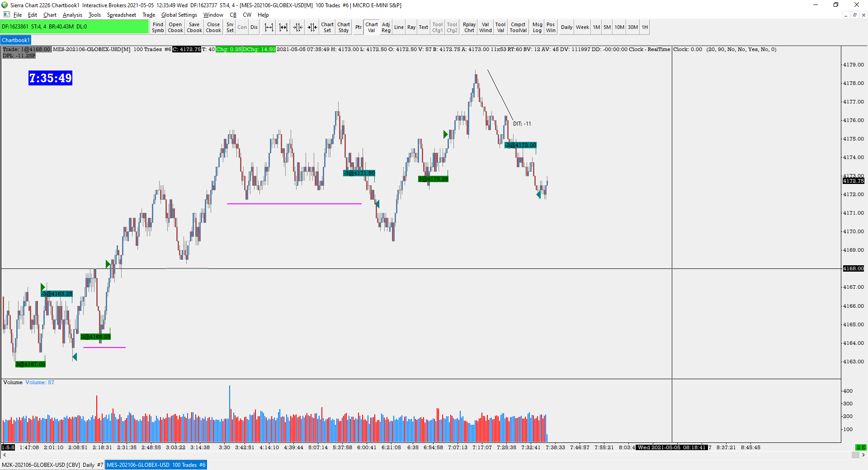Open Srv Set server settings
The image size is (868, 470).
click(x=230, y=27)
